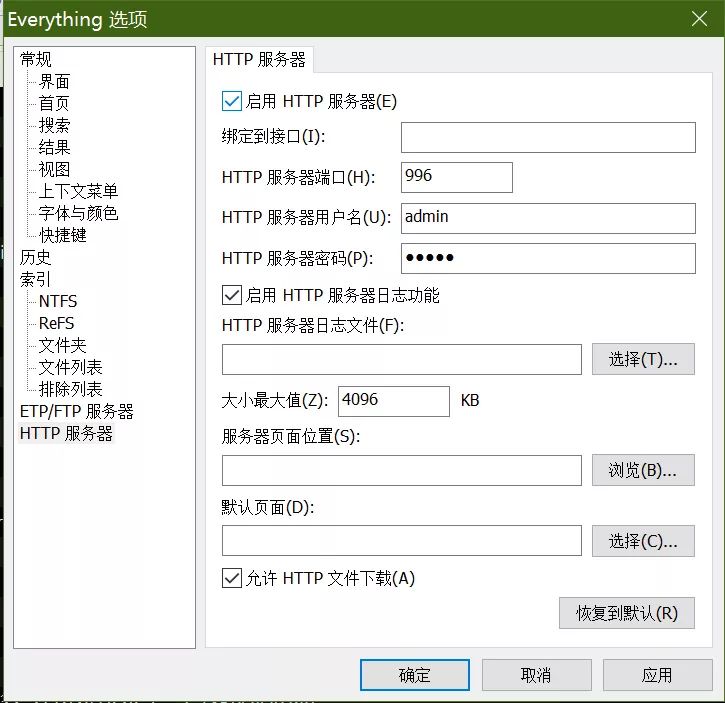Open the 搜索 options page
725x703 pixels.
(55, 125)
